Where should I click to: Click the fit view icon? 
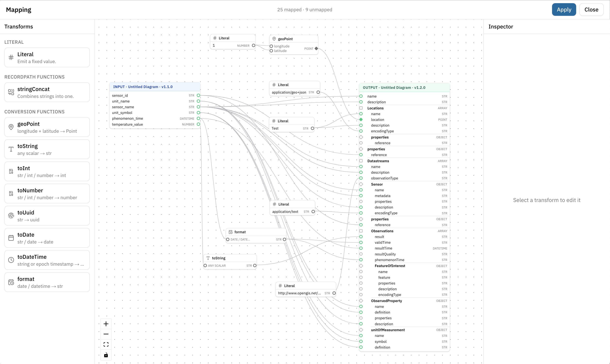tap(106, 344)
